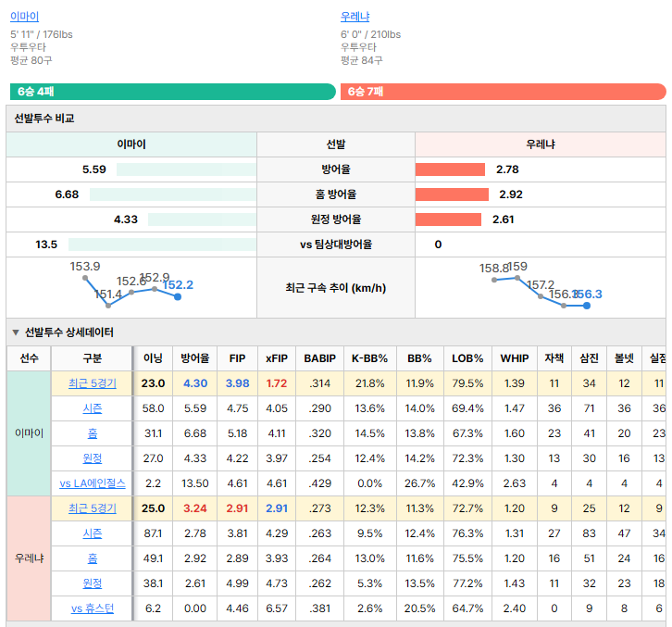Click the BB% column header
This screenshot has height=627, width=672.
[419, 358]
